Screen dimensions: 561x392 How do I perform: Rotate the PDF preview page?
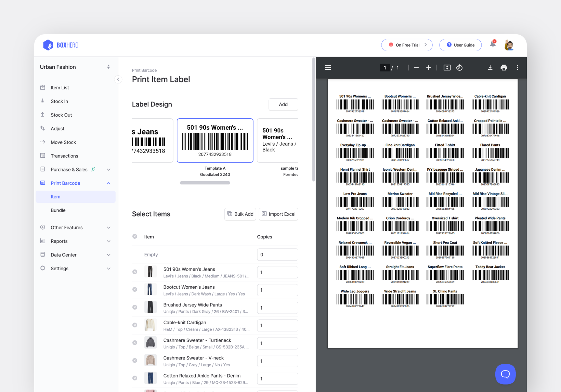(x=459, y=67)
